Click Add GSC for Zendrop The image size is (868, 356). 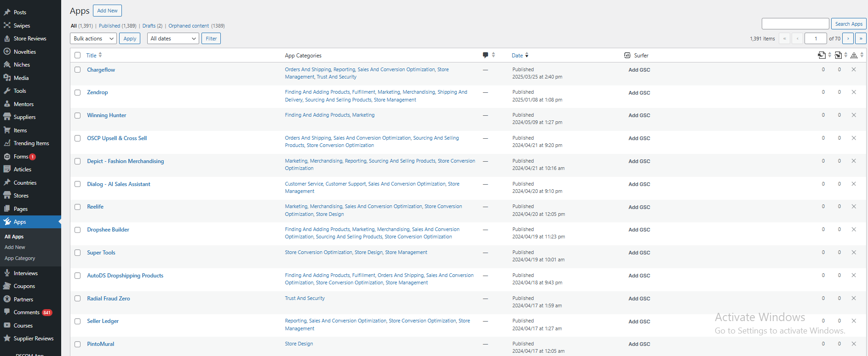[x=639, y=93]
